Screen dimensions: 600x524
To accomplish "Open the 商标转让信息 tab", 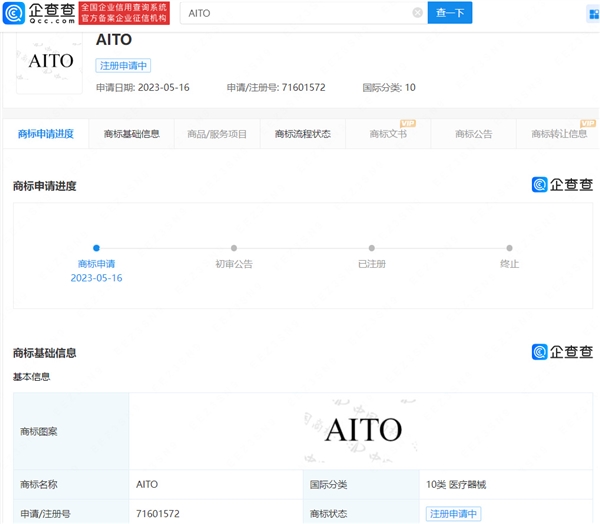I will pyautogui.click(x=559, y=134).
